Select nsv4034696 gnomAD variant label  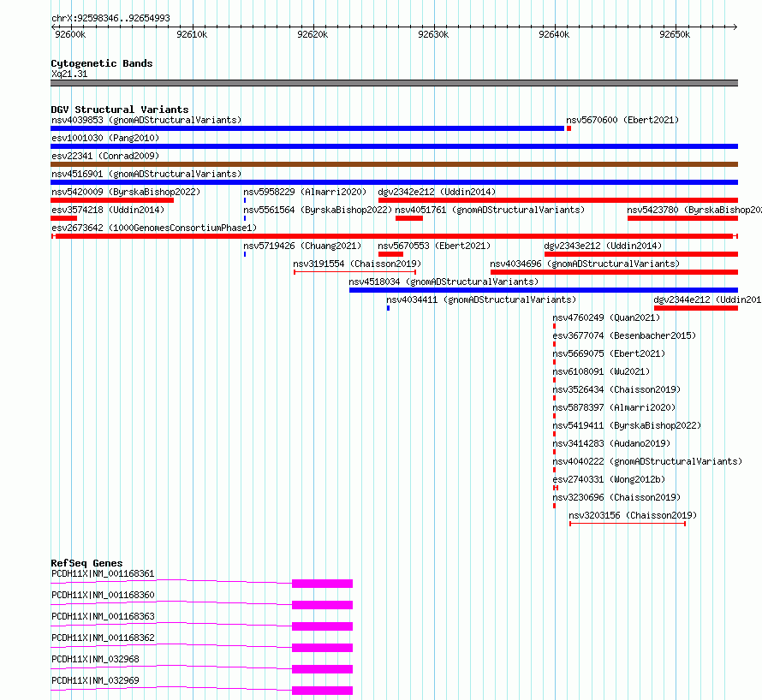[x=585, y=264]
